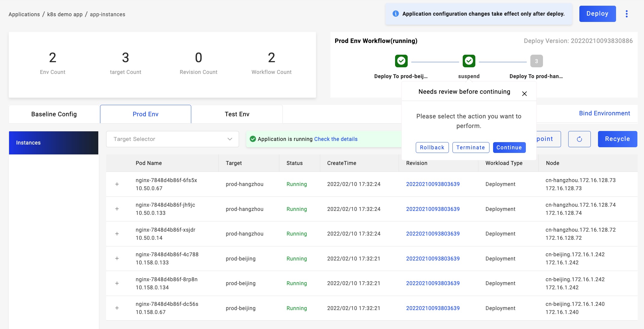Click the Terminate button

(x=471, y=148)
